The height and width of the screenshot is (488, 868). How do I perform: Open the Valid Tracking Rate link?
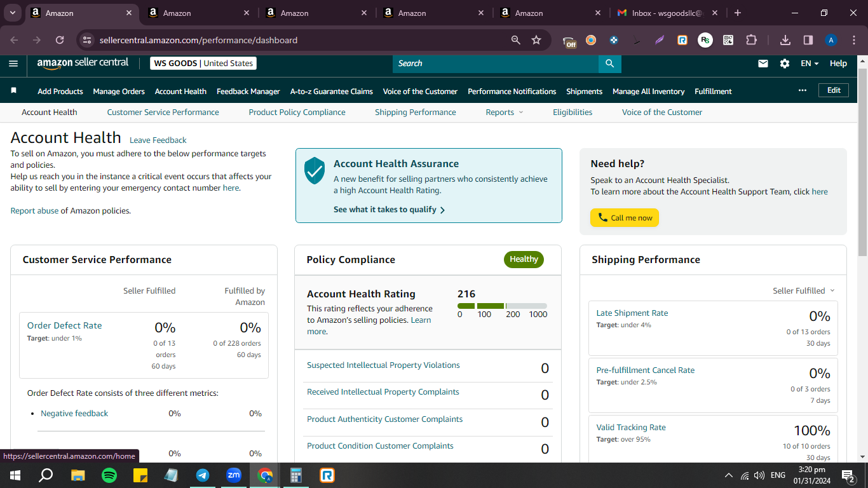[631, 427]
